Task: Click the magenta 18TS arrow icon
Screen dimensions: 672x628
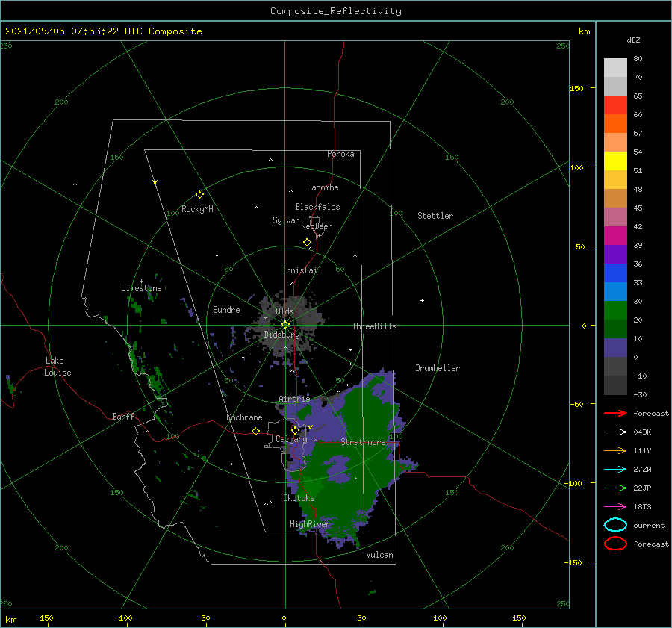Action: (x=615, y=507)
